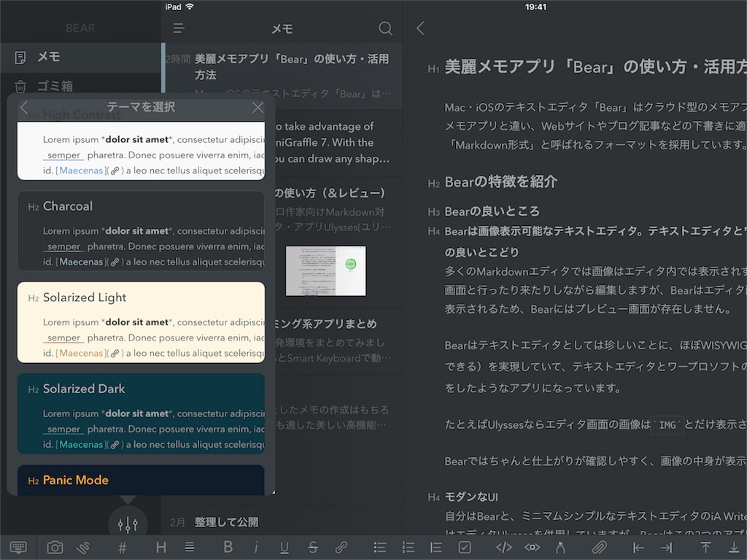
Task: Click the Bearの特徴を紹介 heading
Action: tap(500, 182)
